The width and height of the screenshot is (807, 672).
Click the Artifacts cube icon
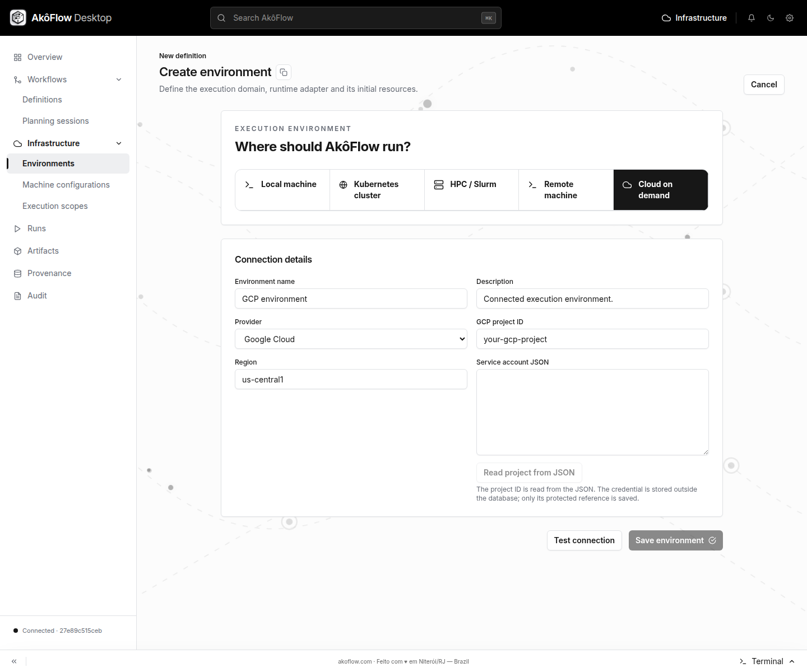click(17, 251)
